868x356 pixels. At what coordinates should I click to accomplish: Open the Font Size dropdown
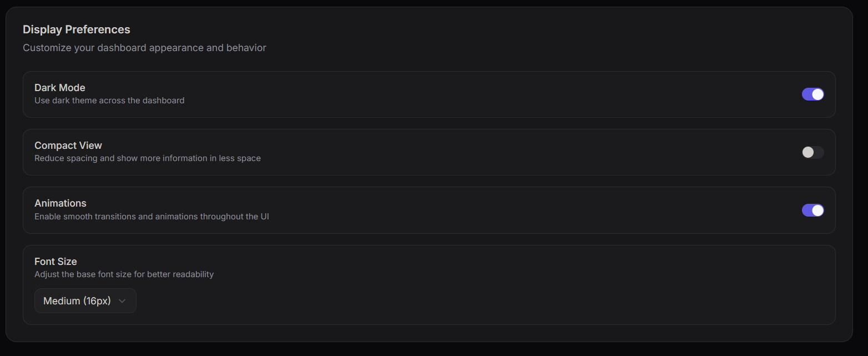pyautogui.click(x=85, y=301)
